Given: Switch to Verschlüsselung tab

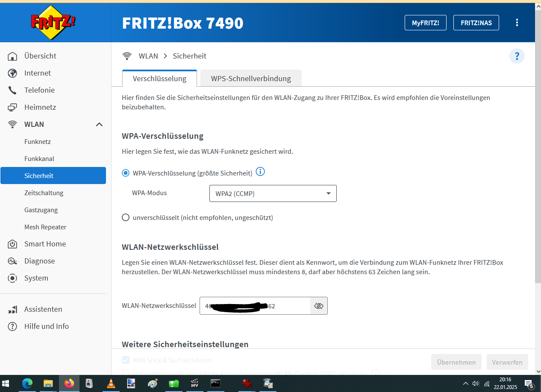Looking at the screenshot, I should pos(159,79).
